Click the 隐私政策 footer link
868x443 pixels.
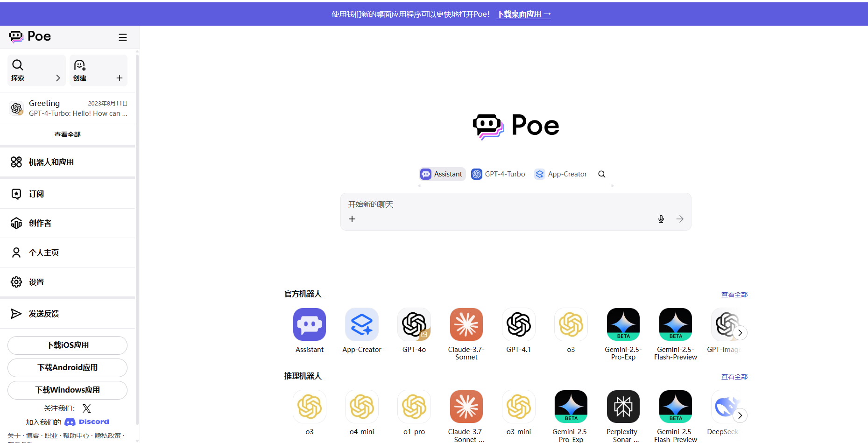[108, 436]
